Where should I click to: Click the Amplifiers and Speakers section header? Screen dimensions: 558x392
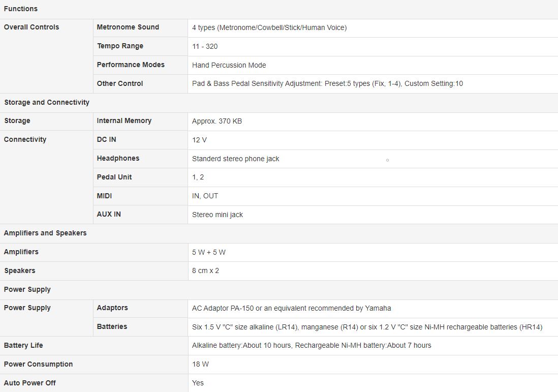point(45,233)
